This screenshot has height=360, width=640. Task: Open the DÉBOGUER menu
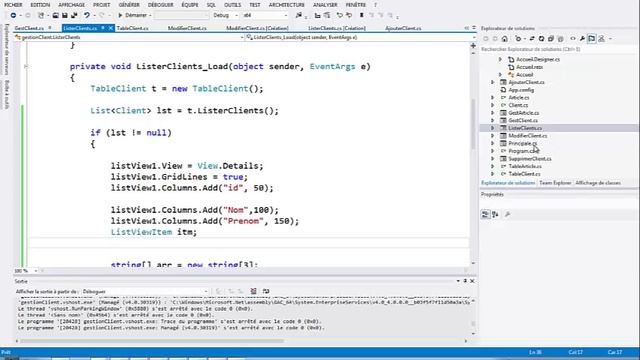[x=160, y=5]
